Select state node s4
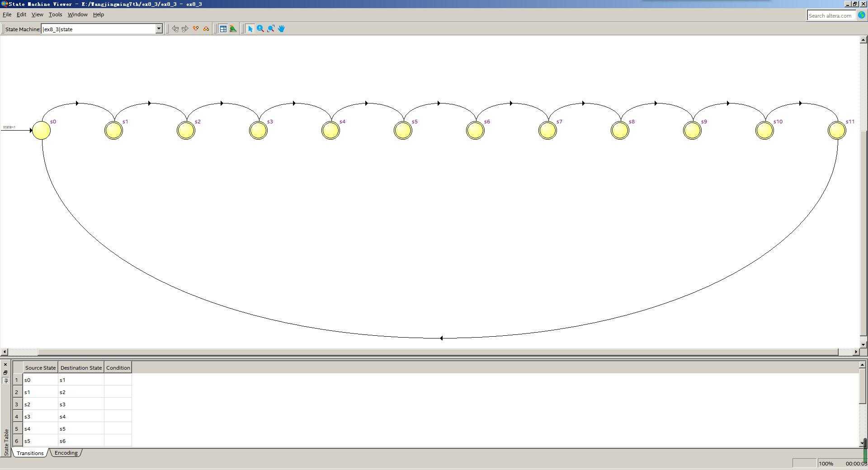 pos(330,131)
